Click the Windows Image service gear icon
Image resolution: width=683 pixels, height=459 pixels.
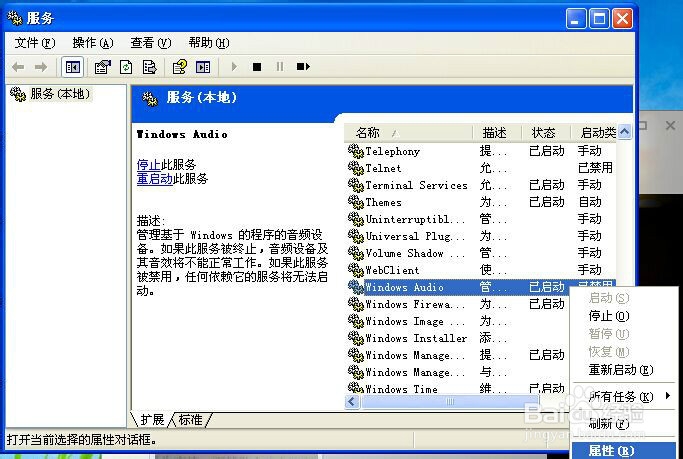356,321
